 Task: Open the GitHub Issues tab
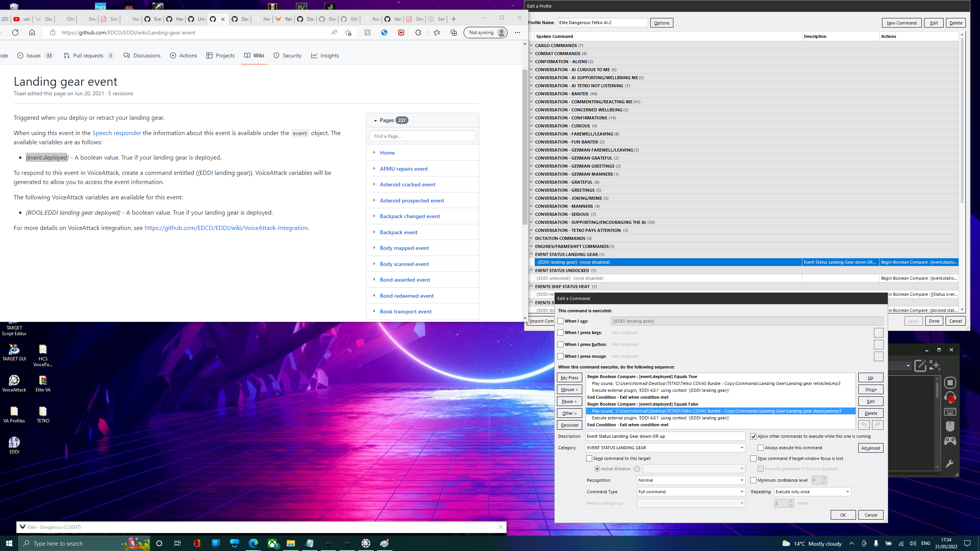(x=35, y=55)
